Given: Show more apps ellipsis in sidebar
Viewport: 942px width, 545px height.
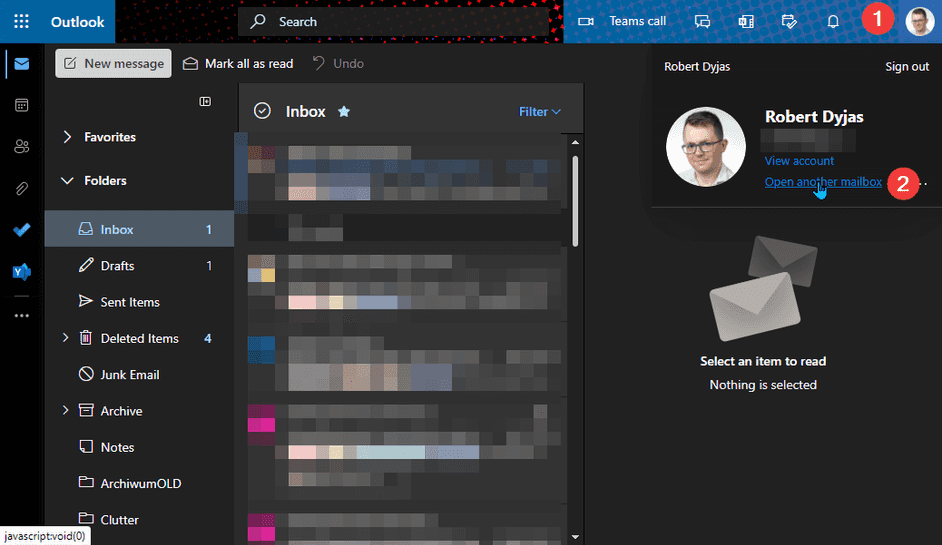Looking at the screenshot, I should click(x=22, y=315).
